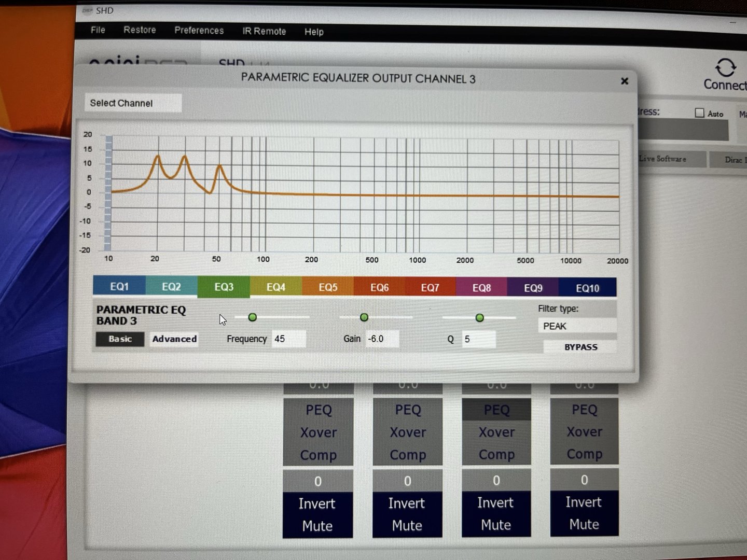Open Comp for output channel 4
The width and height of the screenshot is (747, 560).
point(584,454)
